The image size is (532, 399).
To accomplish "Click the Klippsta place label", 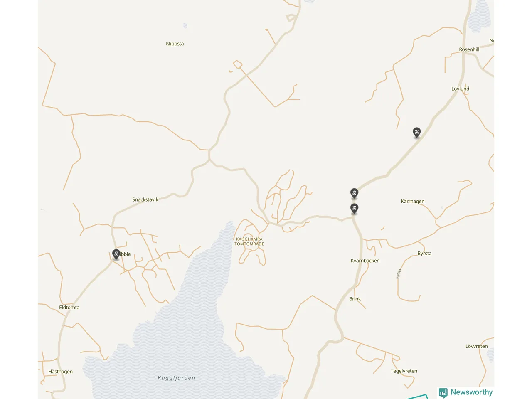I will pos(175,44).
